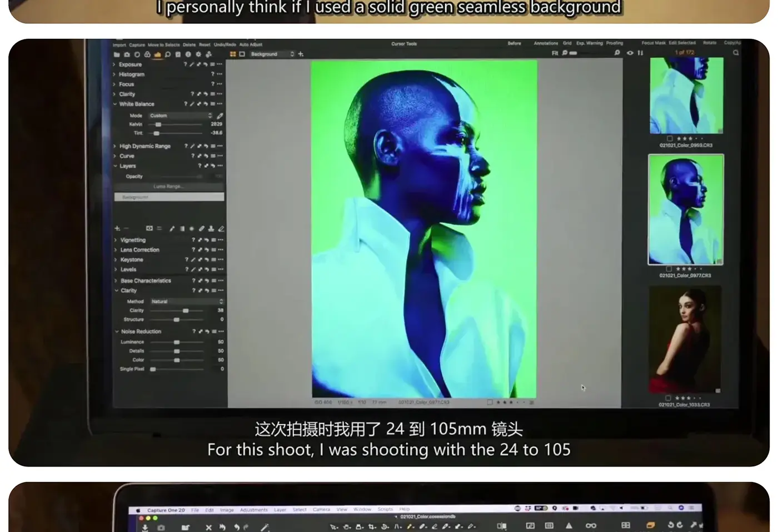Open the Metadata info tool tab
778x532 pixels.
(188, 54)
